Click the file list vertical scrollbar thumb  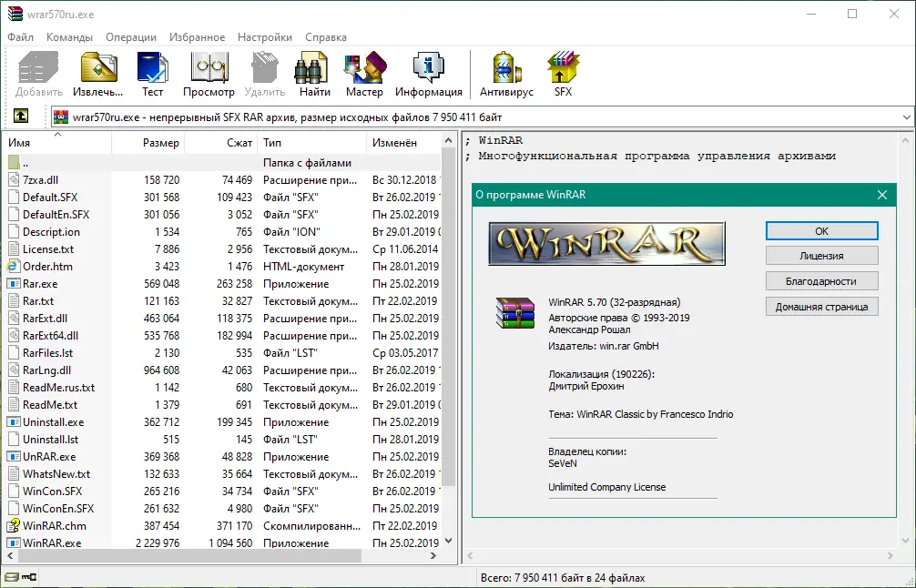pyautogui.click(x=448, y=315)
